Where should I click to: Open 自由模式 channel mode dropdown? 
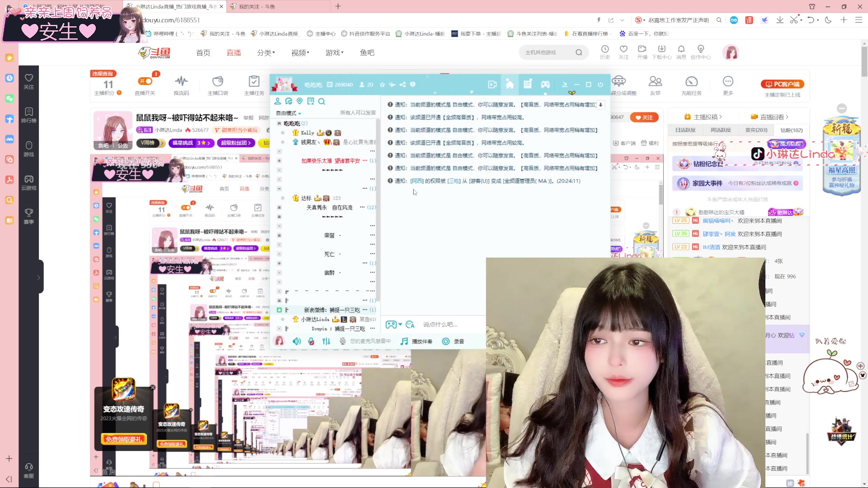tap(288, 113)
